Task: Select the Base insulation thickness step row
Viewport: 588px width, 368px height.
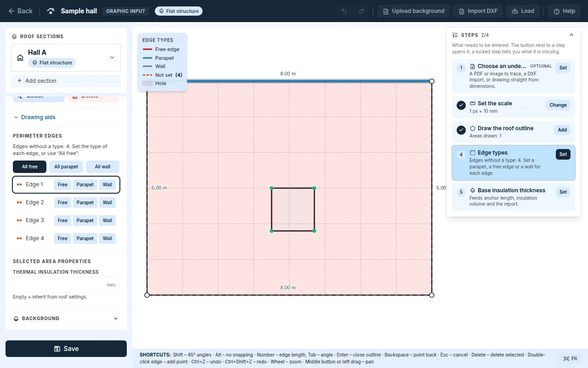Action: [x=514, y=197]
